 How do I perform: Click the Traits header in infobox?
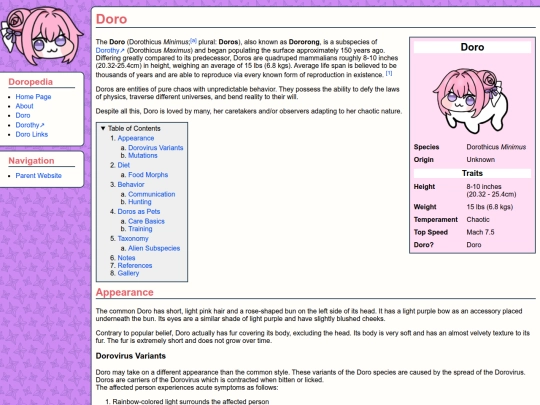click(472, 173)
